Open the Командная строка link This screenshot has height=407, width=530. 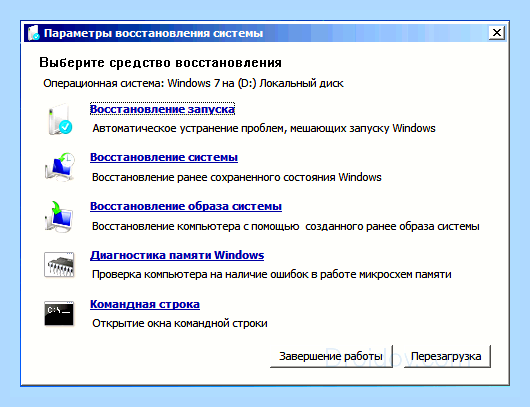145,304
